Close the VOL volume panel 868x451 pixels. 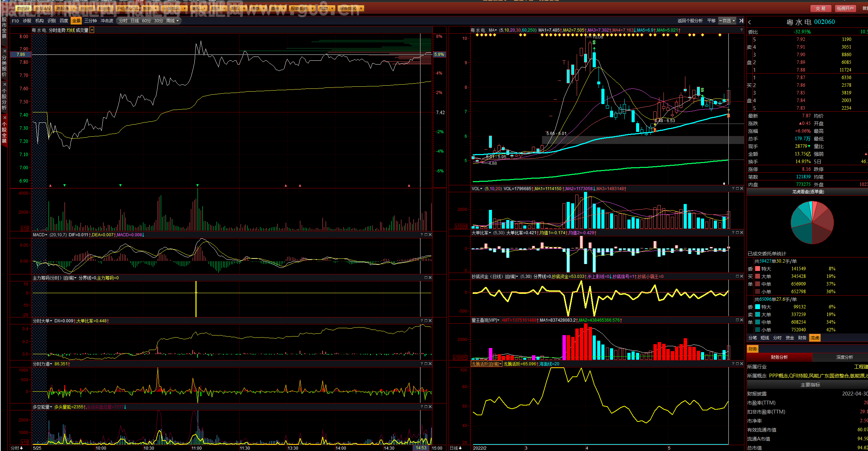[x=742, y=189]
